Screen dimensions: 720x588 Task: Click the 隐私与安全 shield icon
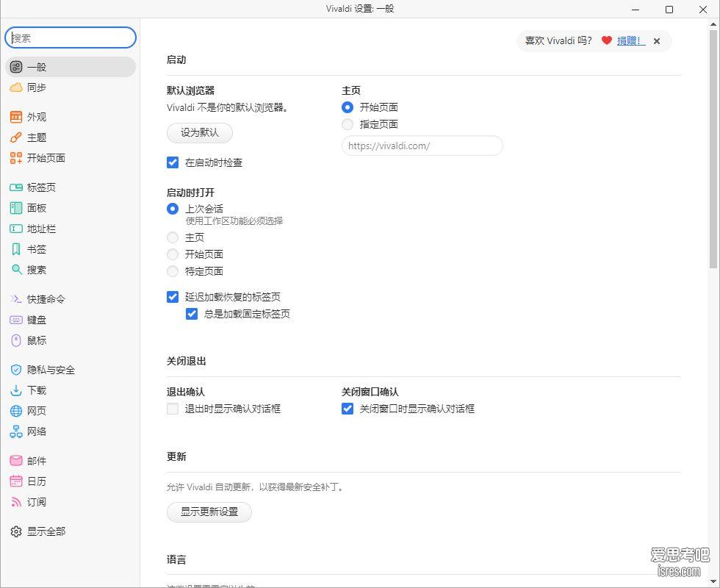coord(16,370)
